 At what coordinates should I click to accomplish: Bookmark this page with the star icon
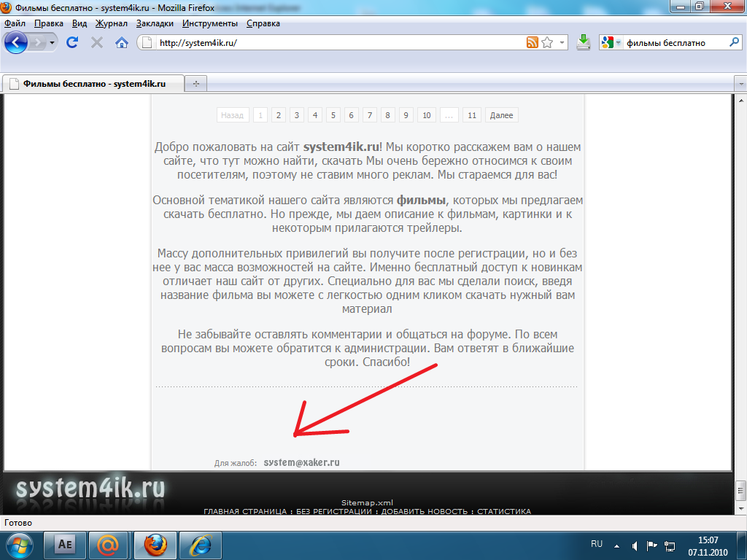coord(547,42)
